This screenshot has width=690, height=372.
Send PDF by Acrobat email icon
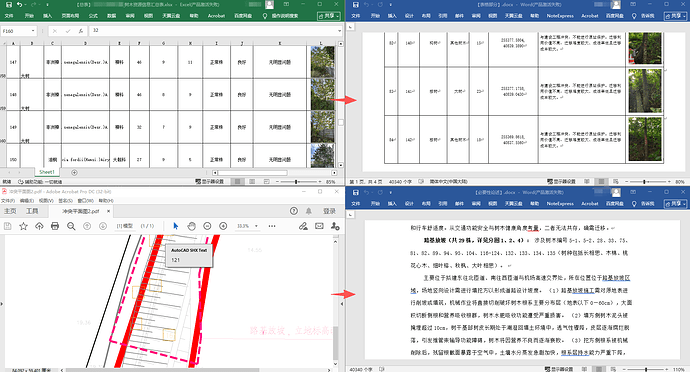[x=319, y=226]
